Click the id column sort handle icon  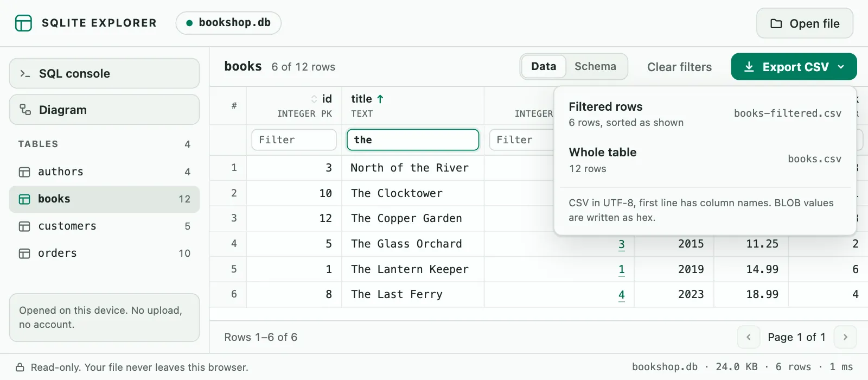pos(314,99)
